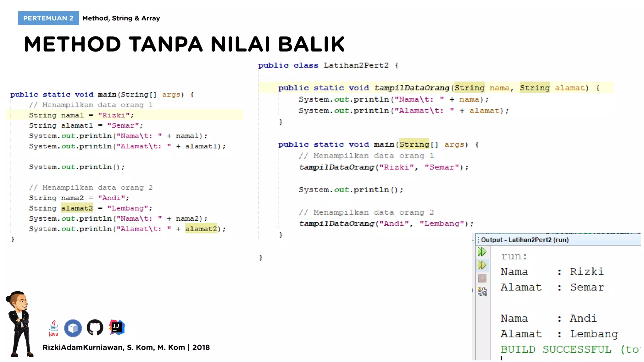The height and width of the screenshot is (362, 644).
Task: Click the drag handle dots on Output title
Action: pos(478,240)
